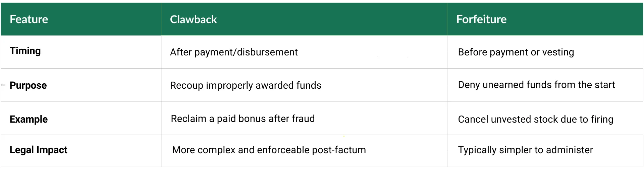
Task: Select the Clawback column header
Action: click(x=194, y=19)
